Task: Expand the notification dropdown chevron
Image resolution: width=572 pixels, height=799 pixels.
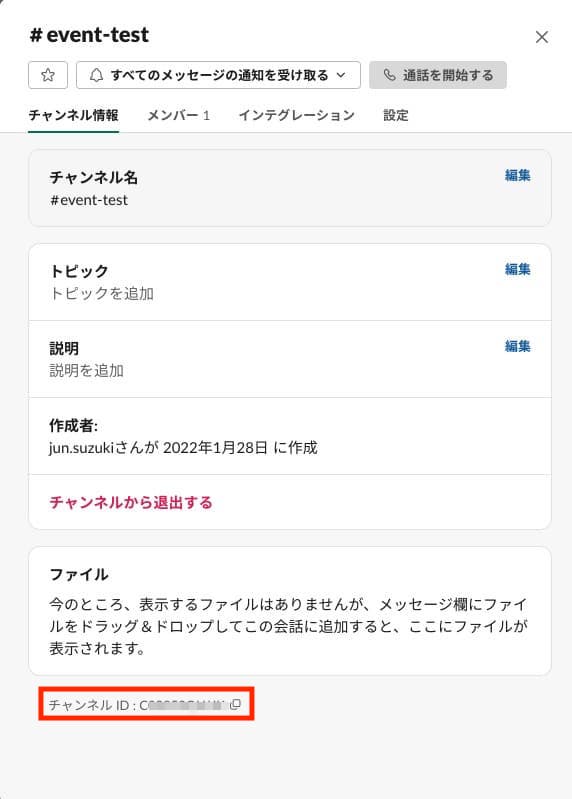Action: coord(341,75)
